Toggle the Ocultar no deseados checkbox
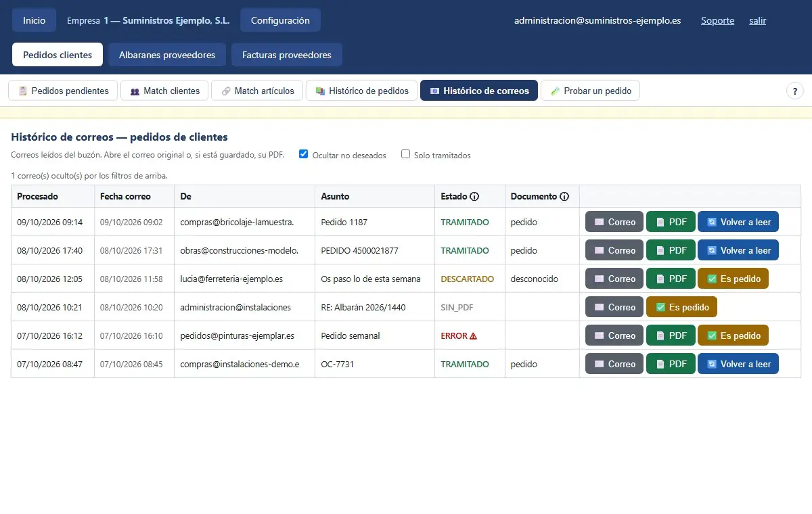Screen dimensions: 812x514 click(304, 154)
